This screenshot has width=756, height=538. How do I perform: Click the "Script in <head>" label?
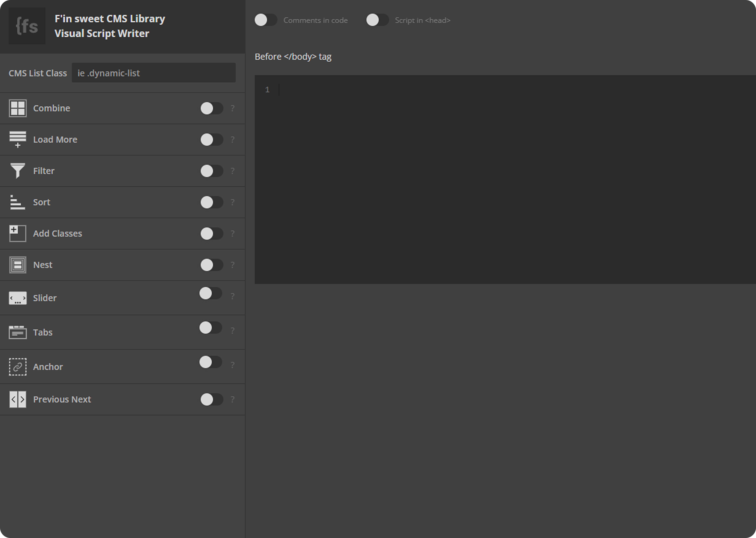[422, 20]
